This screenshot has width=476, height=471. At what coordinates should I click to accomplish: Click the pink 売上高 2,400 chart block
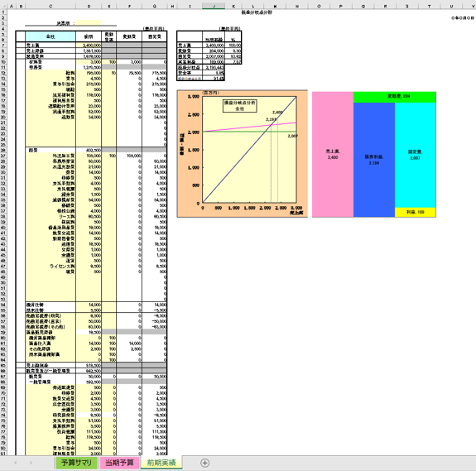point(333,155)
